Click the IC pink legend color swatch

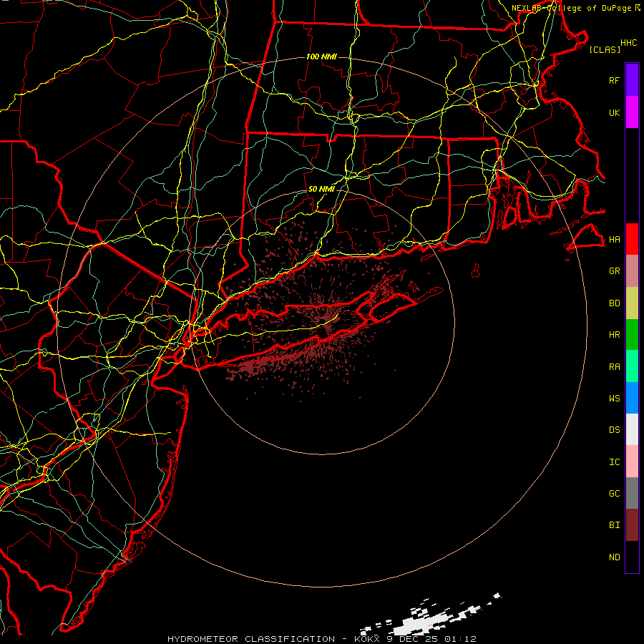[632, 462]
